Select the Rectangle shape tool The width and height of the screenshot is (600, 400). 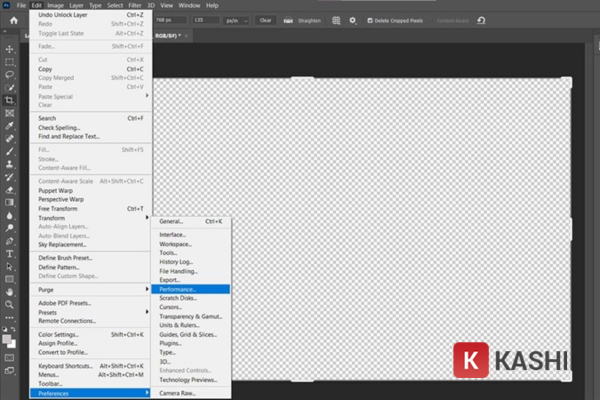pyautogui.click(x=10, y=279)
